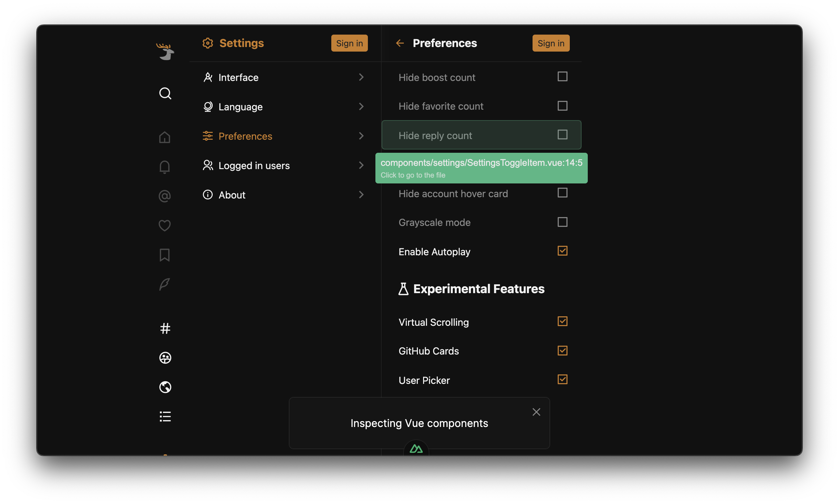Click the bookmarks icon in sidebar
The width and height of the screenshot is (839, 504).
(x=165, y=254)
